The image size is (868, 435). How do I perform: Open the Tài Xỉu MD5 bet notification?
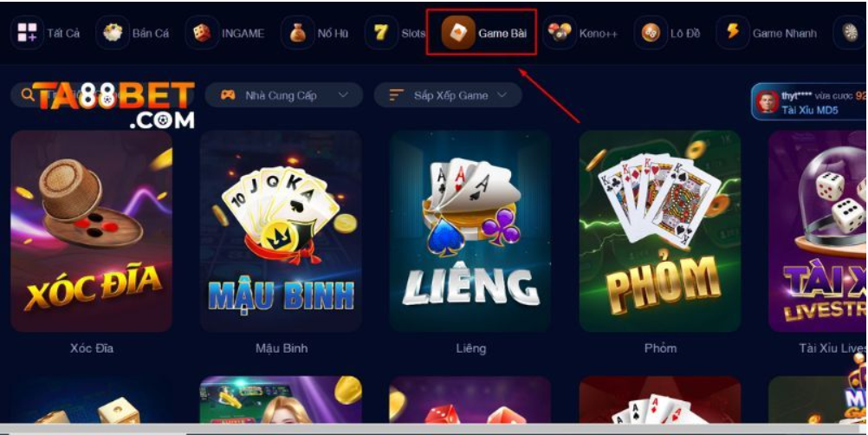(x=809, y=102)
